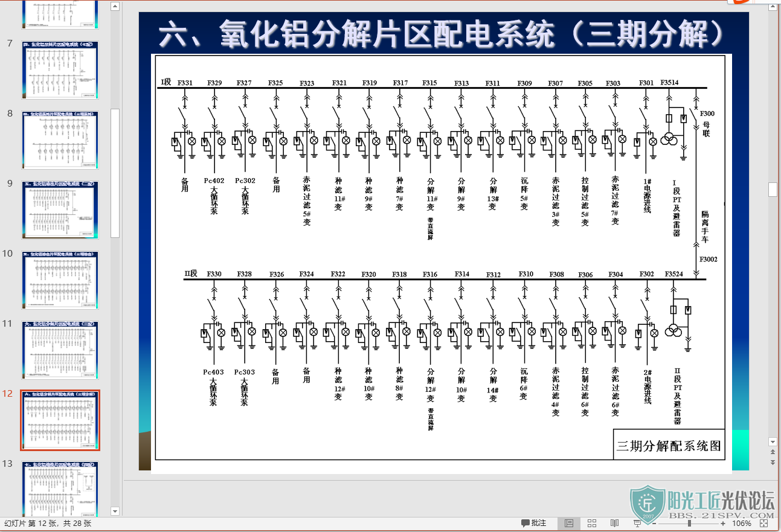Click main slide area scroll-down arrow
Image resolution: width=781 pixels, height=532 pixels.
tap(773, 441)
